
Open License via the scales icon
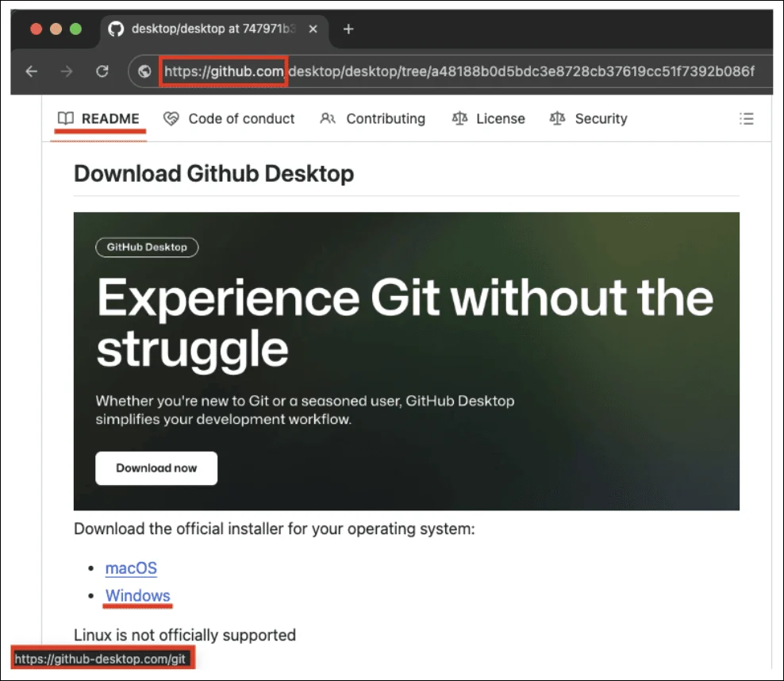tap(459, 117)
